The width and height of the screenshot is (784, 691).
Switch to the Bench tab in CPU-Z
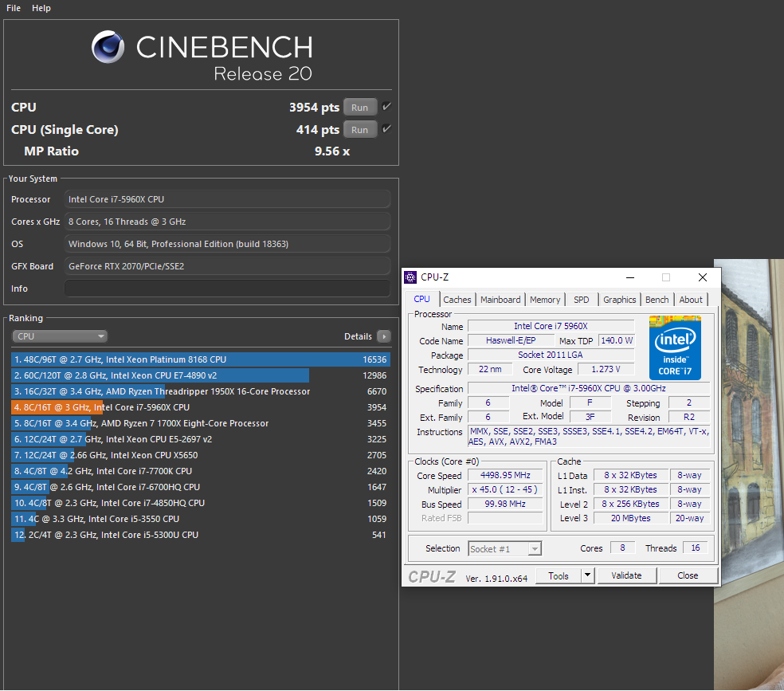pyautogui.click(x=657, y=300)
